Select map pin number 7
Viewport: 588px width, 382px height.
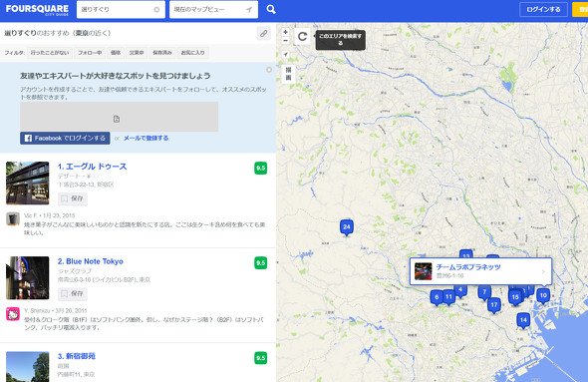pyautogui.click(x=484, y=292)
